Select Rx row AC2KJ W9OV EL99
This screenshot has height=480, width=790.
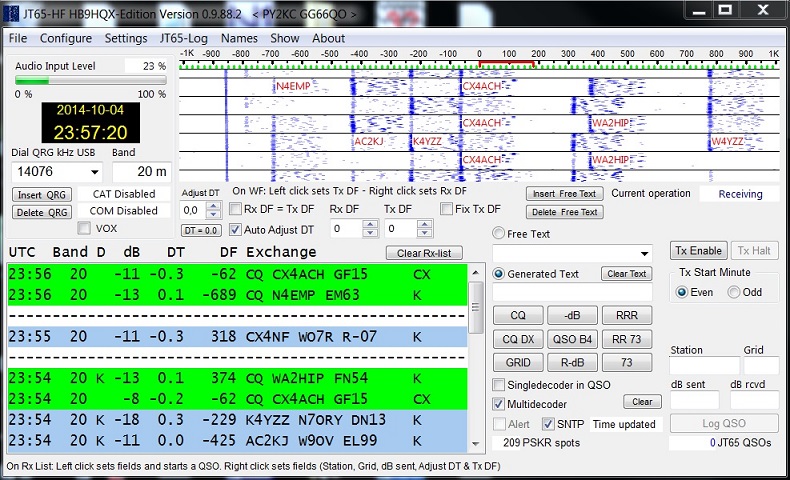click(x=237, y=441)
